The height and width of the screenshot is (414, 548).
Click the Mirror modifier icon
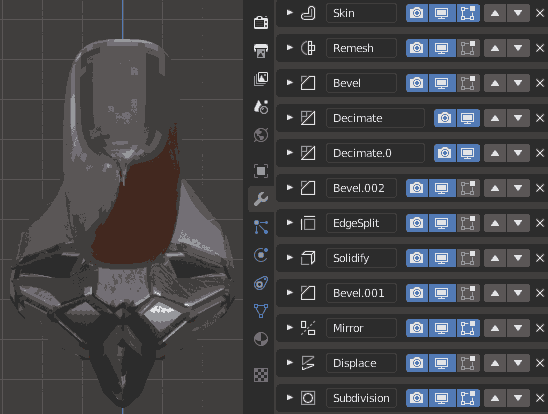(308, 328)
